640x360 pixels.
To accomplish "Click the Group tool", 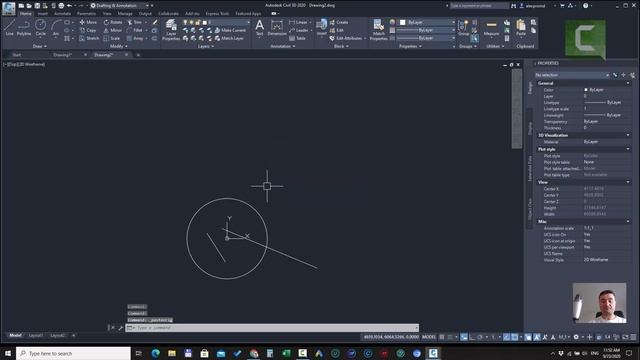I will (x=463, y=28).
